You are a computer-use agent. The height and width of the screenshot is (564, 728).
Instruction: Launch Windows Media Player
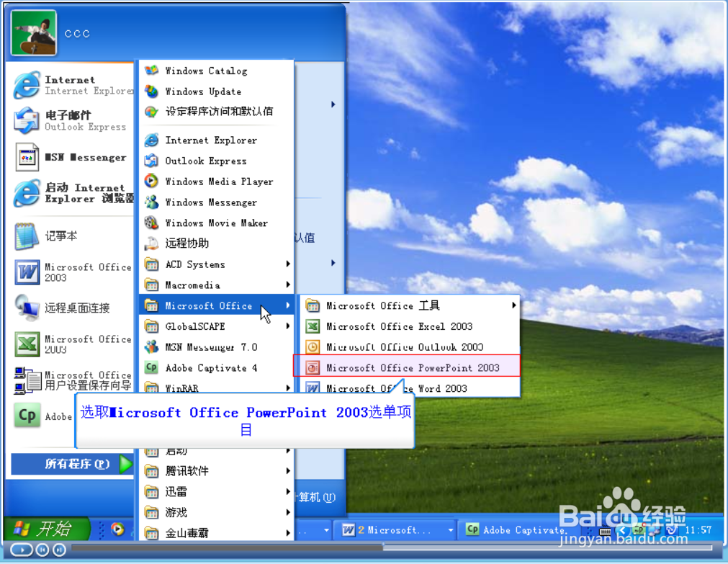click(216, 182)
